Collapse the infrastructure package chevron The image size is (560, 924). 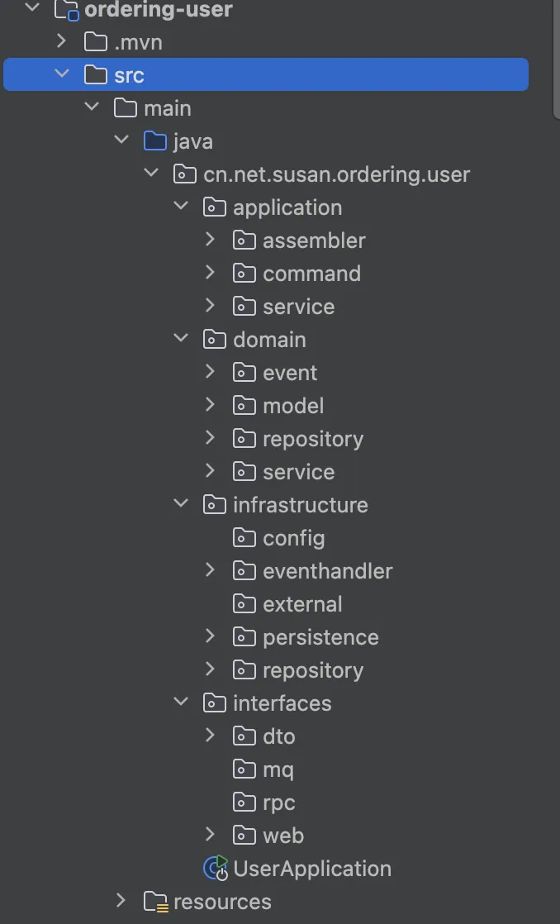180,505
